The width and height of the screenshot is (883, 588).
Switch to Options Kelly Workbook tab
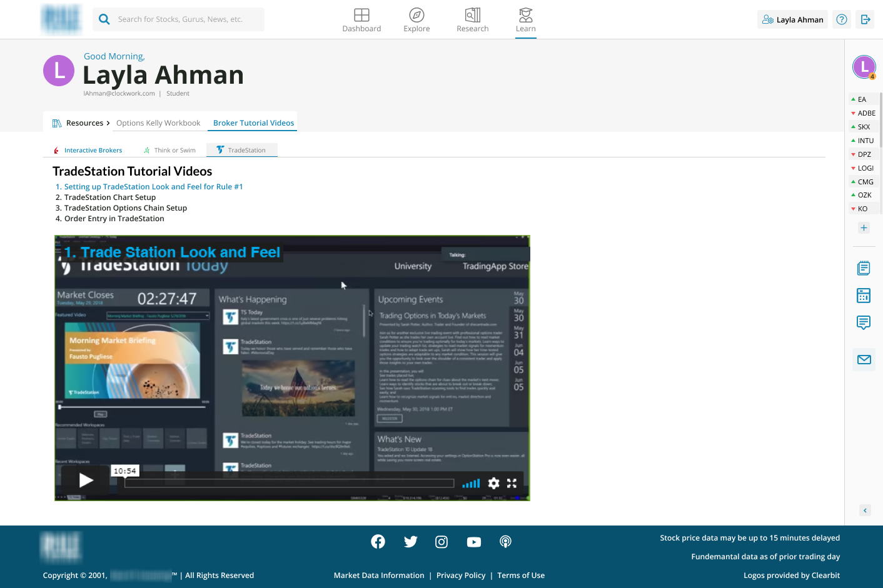coord(158,123)
